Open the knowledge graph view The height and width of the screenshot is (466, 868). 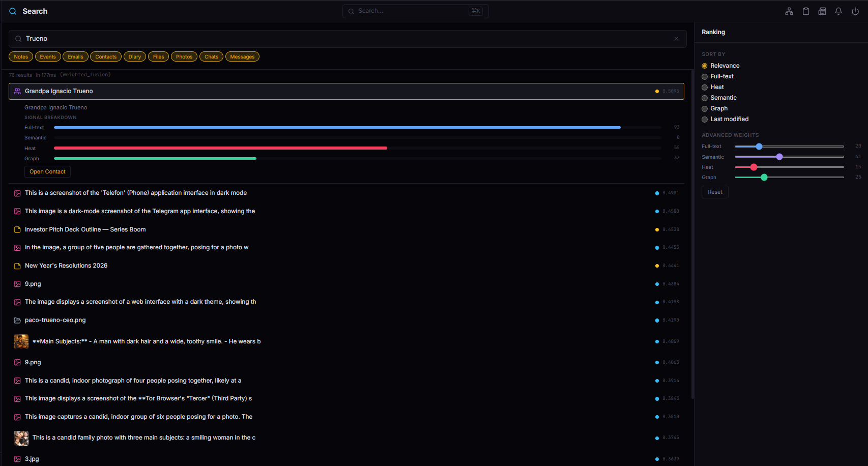coord(789,11)
